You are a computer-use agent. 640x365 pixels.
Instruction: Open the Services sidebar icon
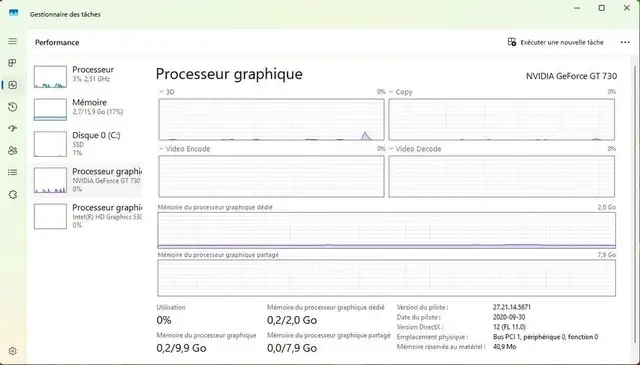coord(13,195)
